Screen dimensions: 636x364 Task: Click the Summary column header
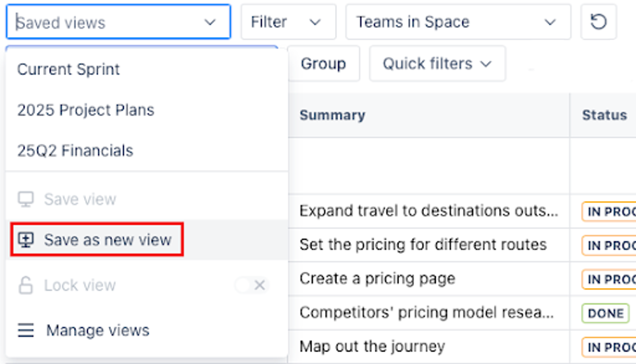click(332, 115)
